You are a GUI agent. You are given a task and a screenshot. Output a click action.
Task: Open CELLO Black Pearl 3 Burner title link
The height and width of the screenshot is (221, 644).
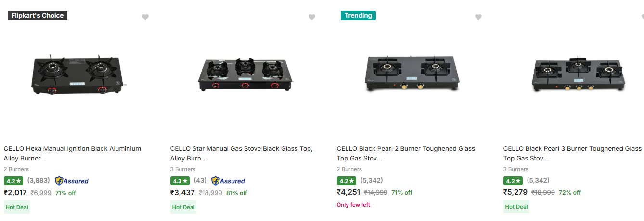click(x=572, y=153)
